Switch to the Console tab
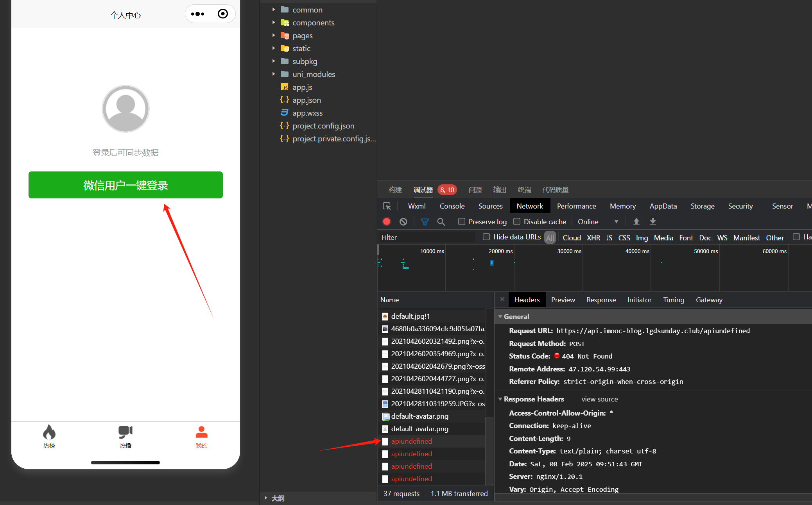The height and width of the screenshot is (505, 812). [452, 206]
